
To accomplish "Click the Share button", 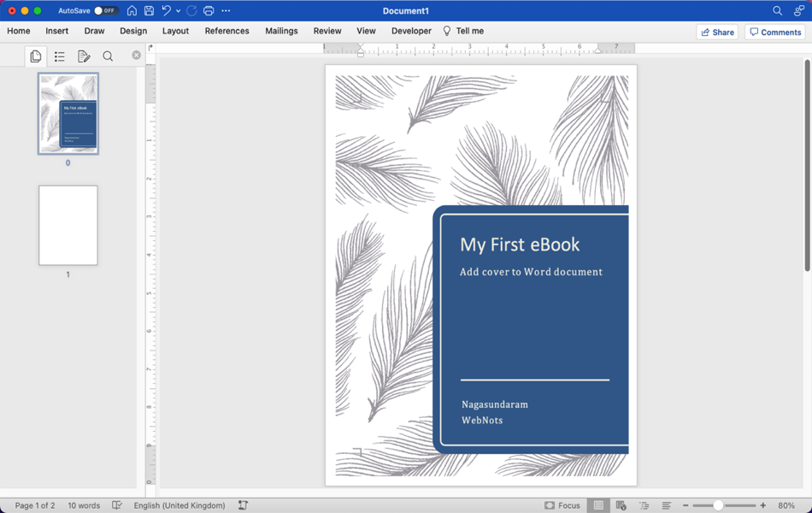I will (717, 32).
